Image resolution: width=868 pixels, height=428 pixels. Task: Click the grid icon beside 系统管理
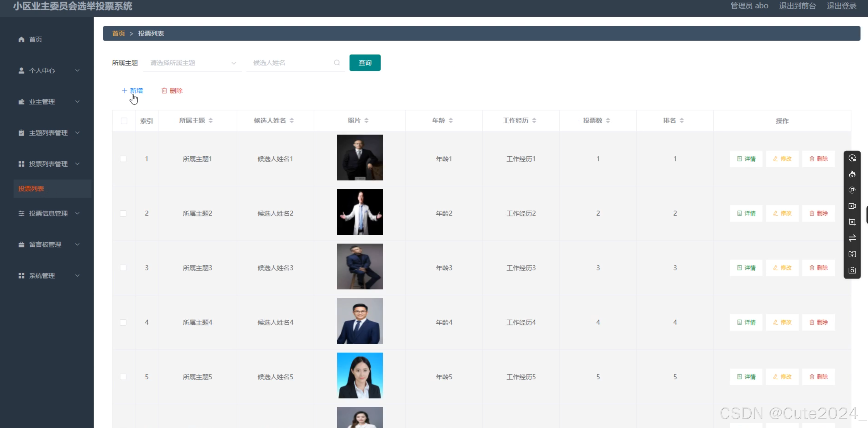(21, 275)
